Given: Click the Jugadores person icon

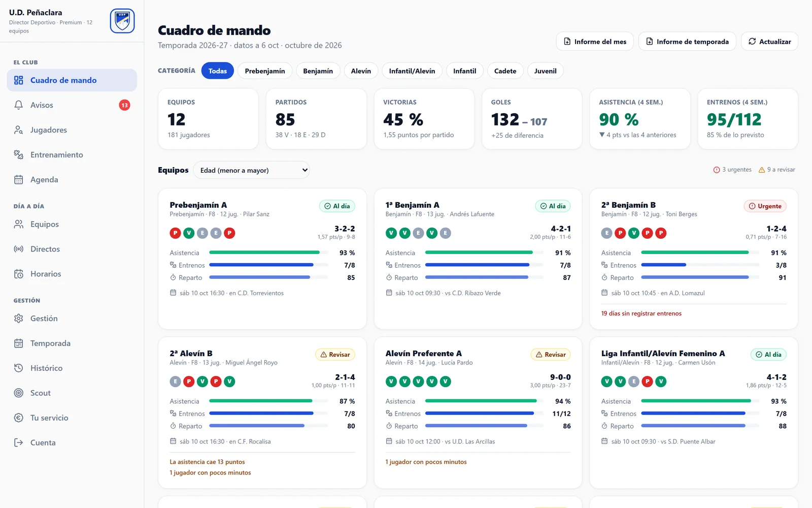Looking at the screenshot, I should tap(19, 130).
